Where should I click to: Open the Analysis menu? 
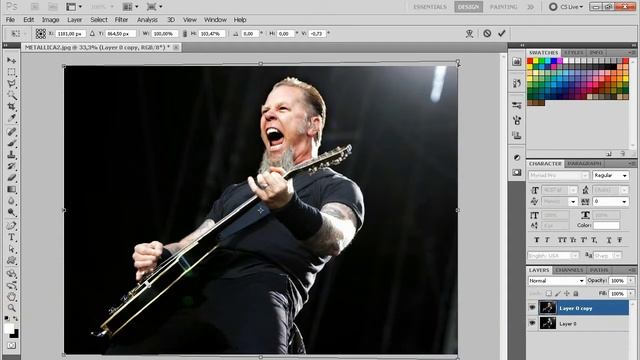click(x=147, y=20)
